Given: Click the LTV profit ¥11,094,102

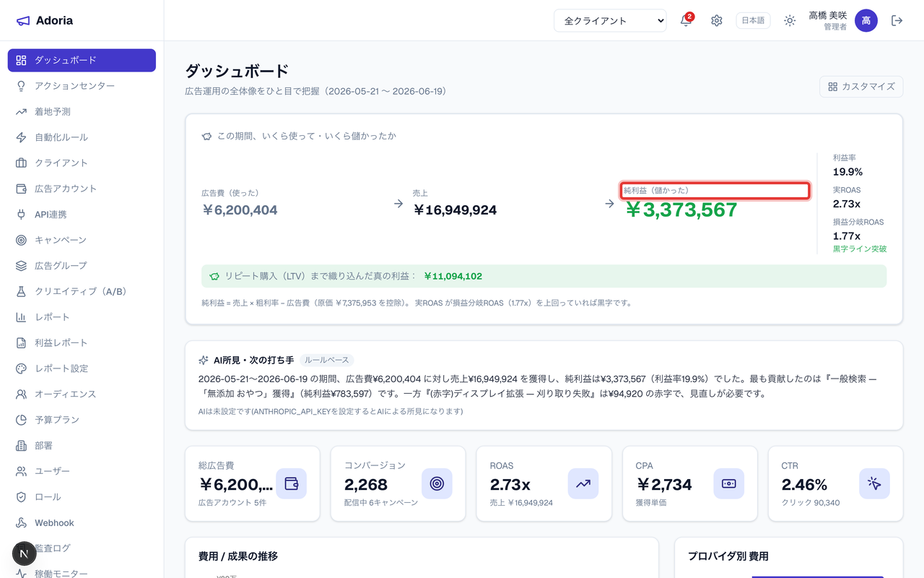Looking at the screenshot, I should point(453,276).
